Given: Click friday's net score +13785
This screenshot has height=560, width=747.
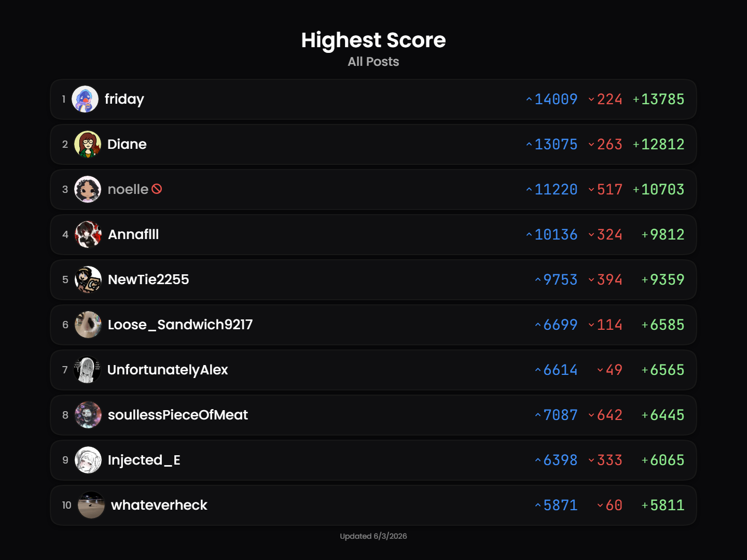Looking at the screenshot, I should click(659, 99).
